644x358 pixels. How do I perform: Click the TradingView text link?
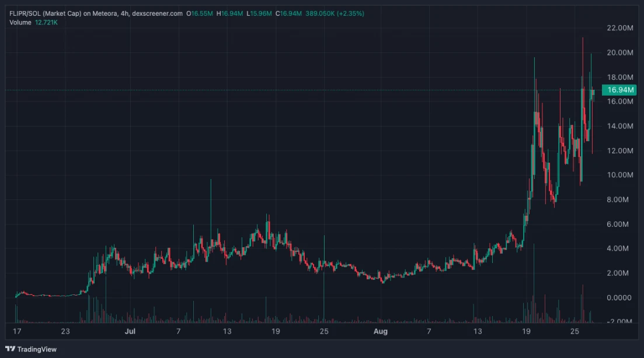point(37,349)
